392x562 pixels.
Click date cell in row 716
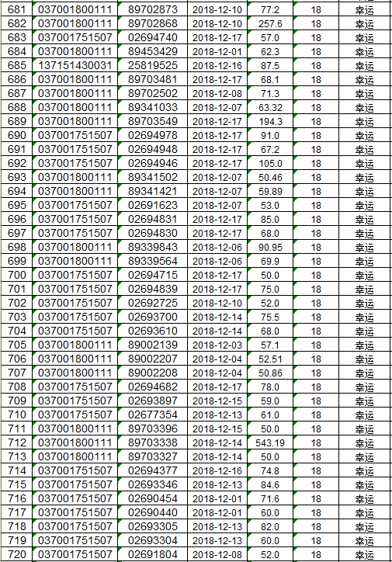[x=217, y=499]
